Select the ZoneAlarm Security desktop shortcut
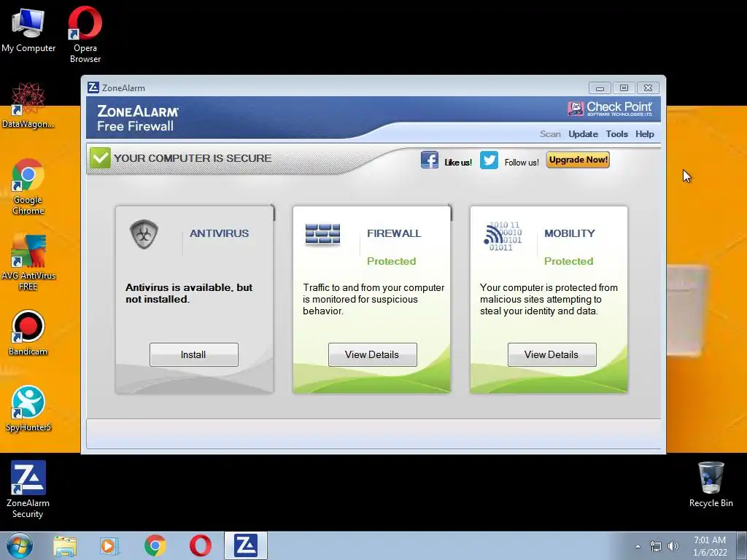The image size is (747, 560). [x=28, y=489]
